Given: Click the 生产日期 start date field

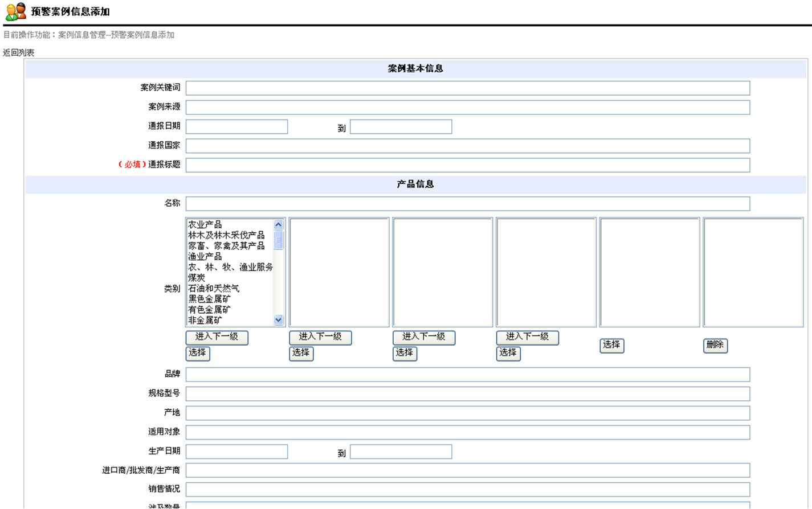Looking at the screenshot, I should [x=236, y=452].
